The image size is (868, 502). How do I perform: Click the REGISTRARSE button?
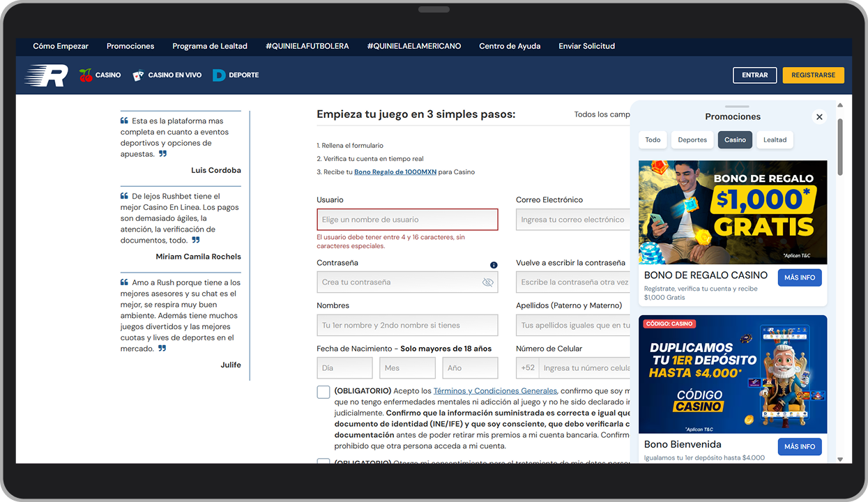pyautogui.click(x=813, y=75)
